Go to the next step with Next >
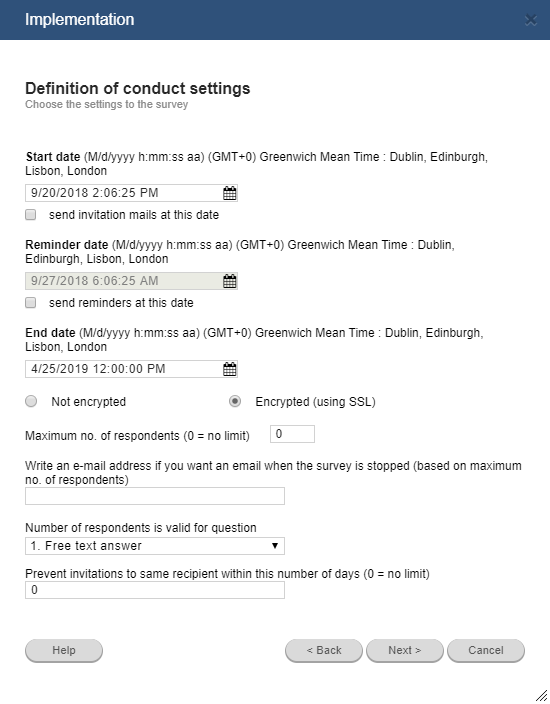 coord(405,651)
